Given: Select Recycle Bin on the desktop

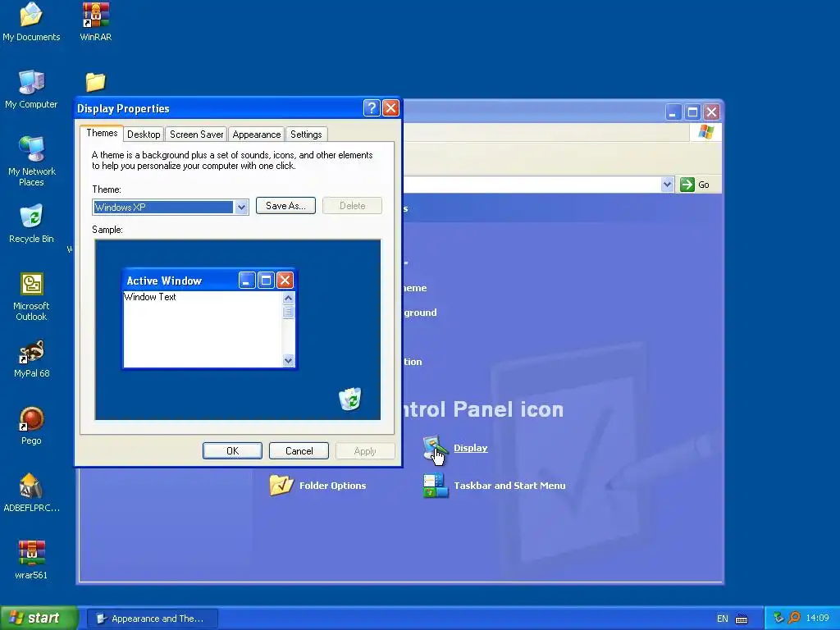Looking at the screenshot, I should [31, 224].
